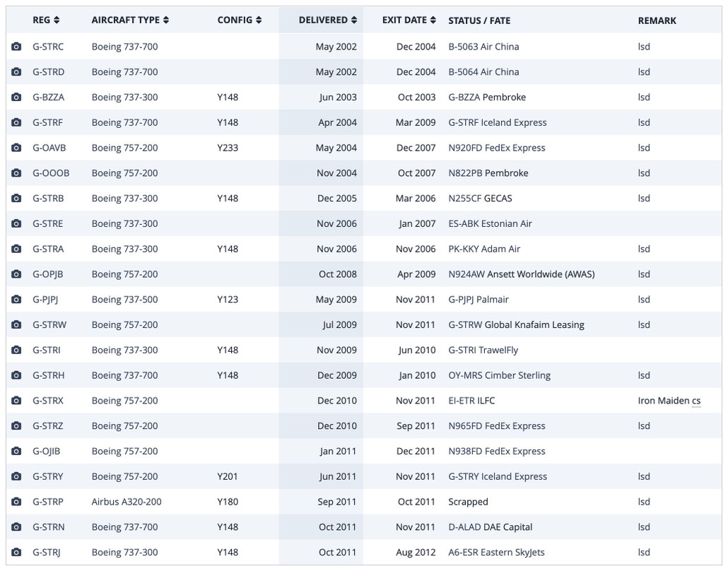Click camera icon next to G-PJPJ
728x571 pixels.
pos(16,300)
